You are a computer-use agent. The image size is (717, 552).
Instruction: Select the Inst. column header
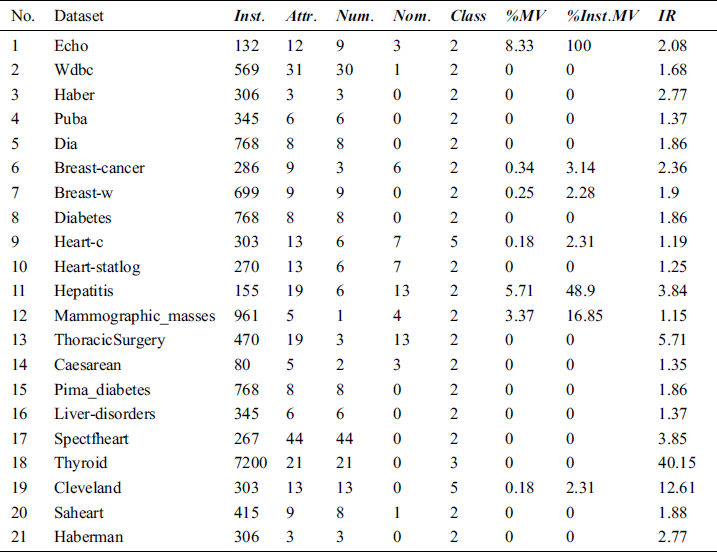[249, 17]
